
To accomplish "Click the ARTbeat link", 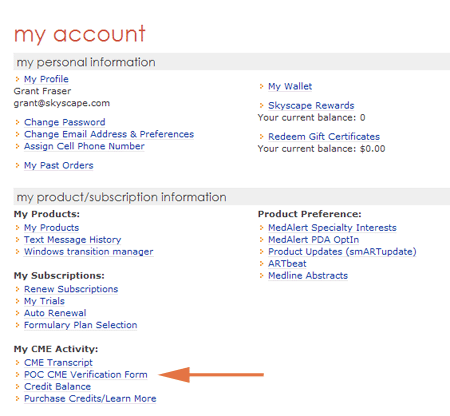I will pyautogui.click(x=287, y=264).
